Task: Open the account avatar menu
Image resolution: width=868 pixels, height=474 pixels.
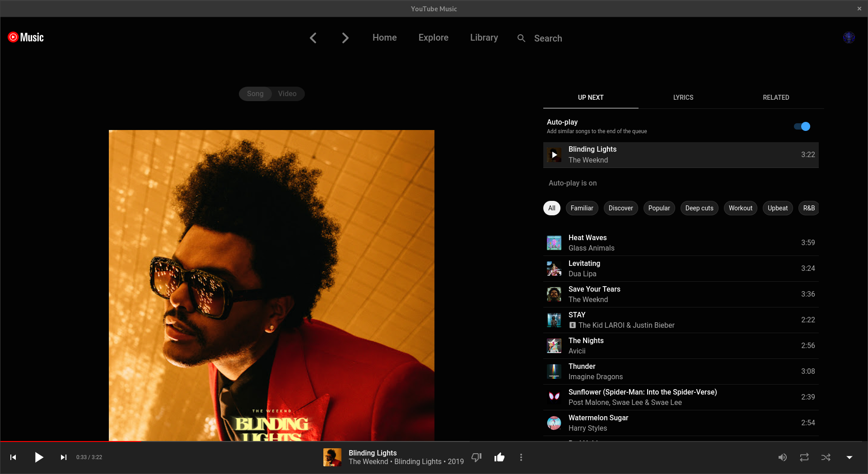Action: pyautogui.click(x=849, y=37)
